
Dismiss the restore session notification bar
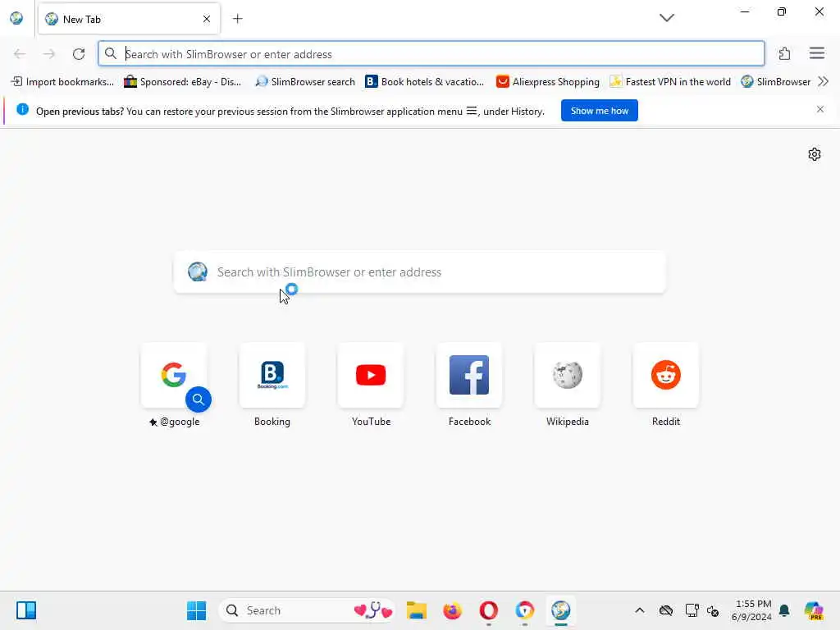[819, 109]
